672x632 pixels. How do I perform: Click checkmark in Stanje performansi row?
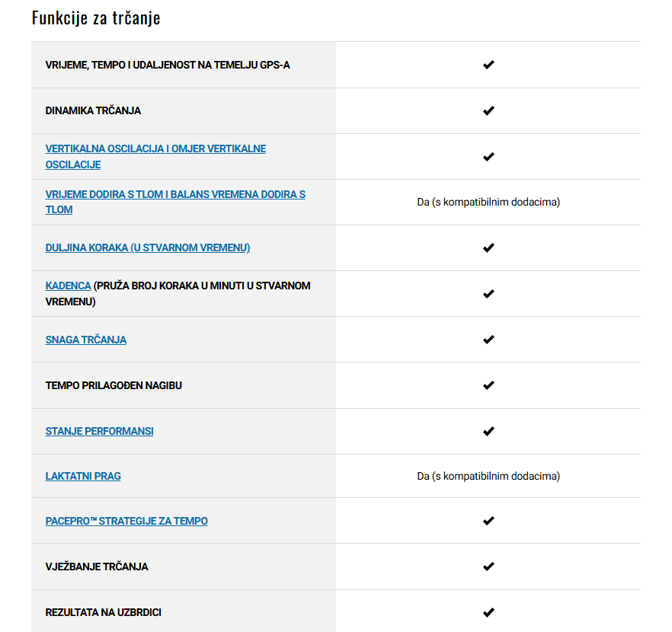(x=488, y=431)
